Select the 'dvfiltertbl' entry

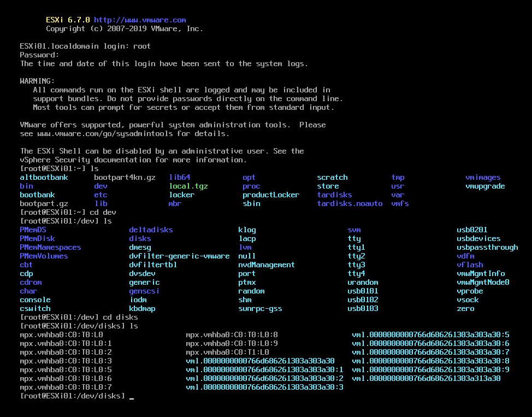coord(153,265)
